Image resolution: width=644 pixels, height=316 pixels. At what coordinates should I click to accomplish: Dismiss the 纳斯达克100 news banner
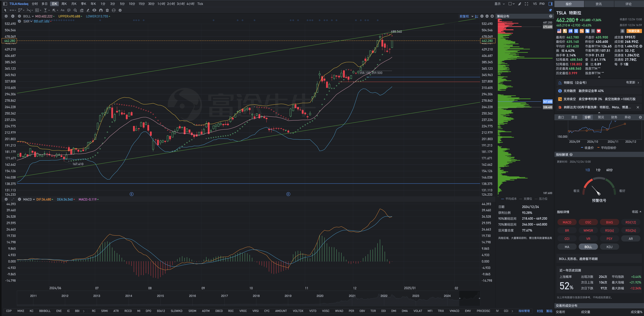coord(638,107)
